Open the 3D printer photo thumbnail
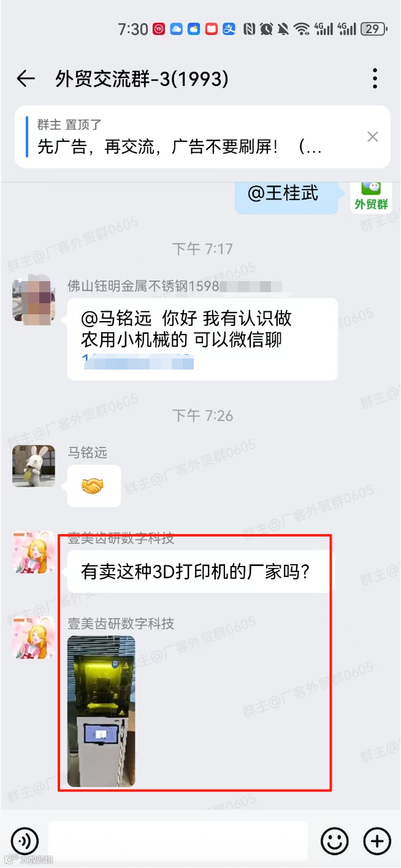 point(101,711)
